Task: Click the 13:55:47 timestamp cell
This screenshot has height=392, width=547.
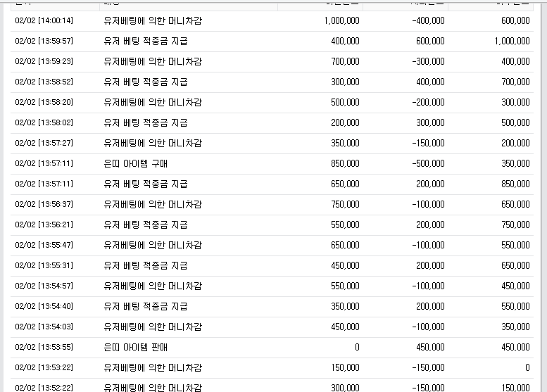Action: (x=44, y=245)
